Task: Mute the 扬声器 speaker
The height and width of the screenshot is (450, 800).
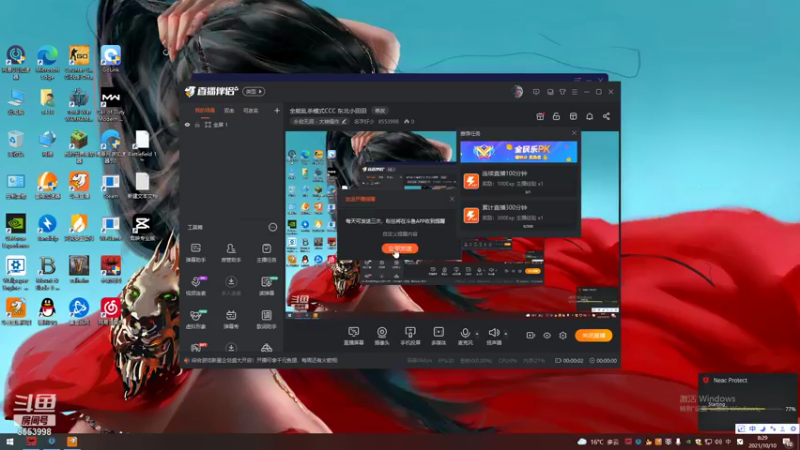Action: tap(493, 336)
